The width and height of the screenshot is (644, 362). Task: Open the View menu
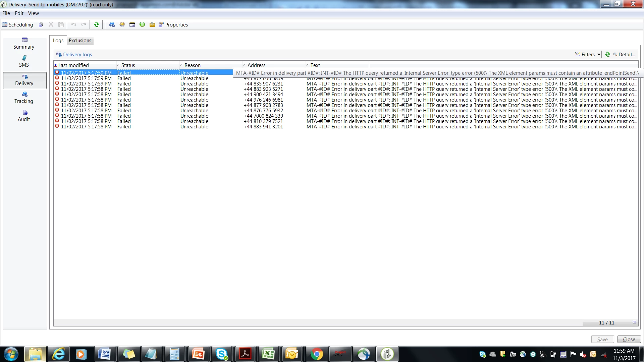(33, 13)
